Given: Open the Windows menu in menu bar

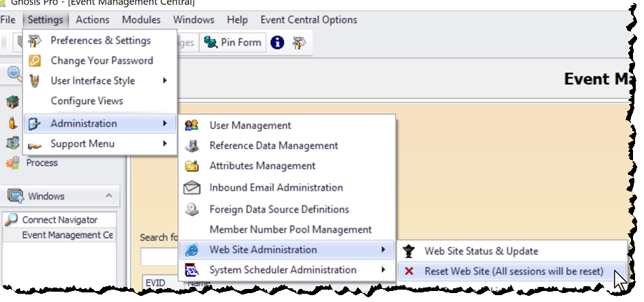Looking at the screenshot, I should coord(194,20).
